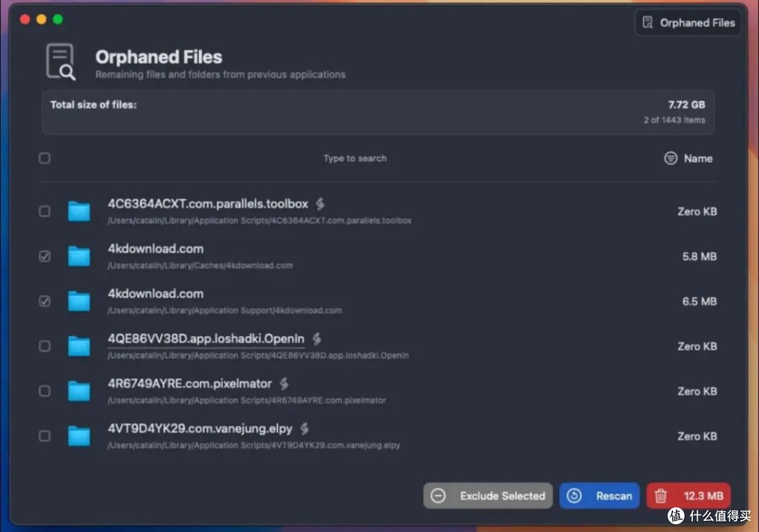Click the folder icon for 4QE86VV38D.app.loshadki.OpenIn
The image size is (759, 532).
(x=79, y=346)
